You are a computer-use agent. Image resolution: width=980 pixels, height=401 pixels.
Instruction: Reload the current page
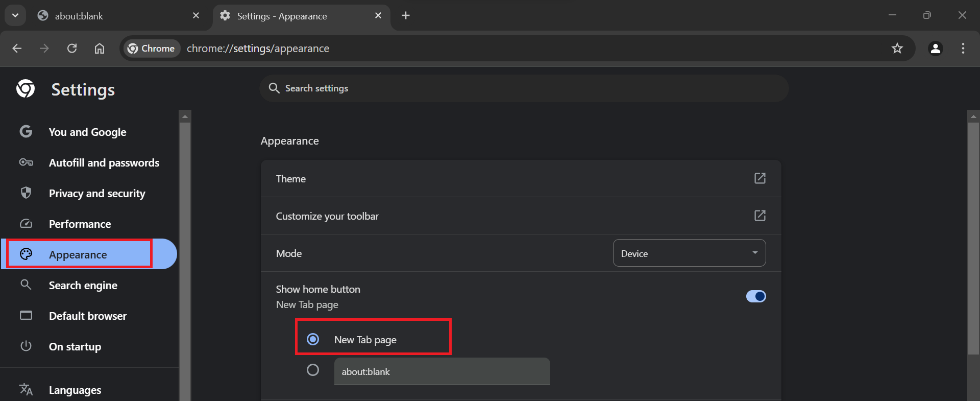(x=72, y=49)
